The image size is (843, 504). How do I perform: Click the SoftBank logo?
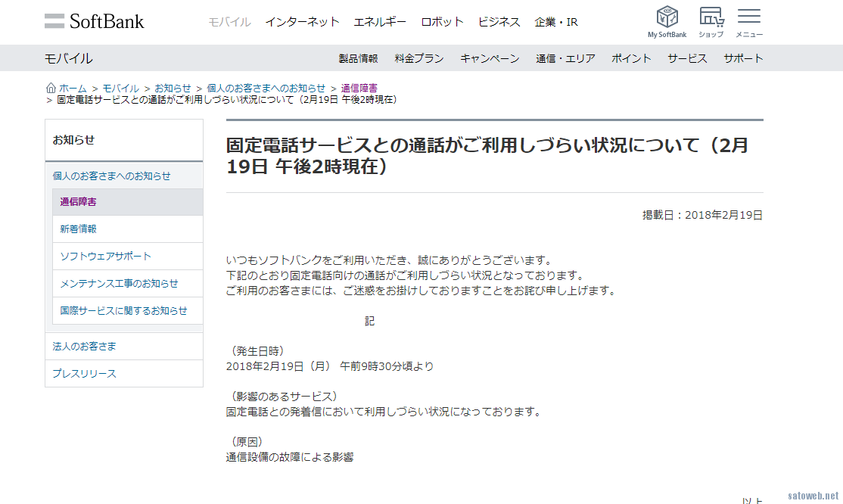(94, 21)
